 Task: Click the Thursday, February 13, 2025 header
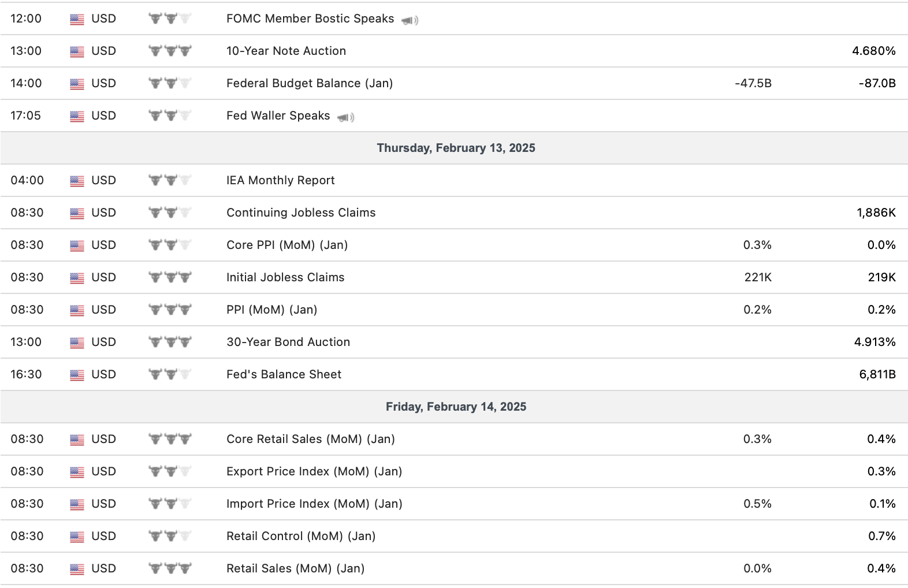(456, 148)
